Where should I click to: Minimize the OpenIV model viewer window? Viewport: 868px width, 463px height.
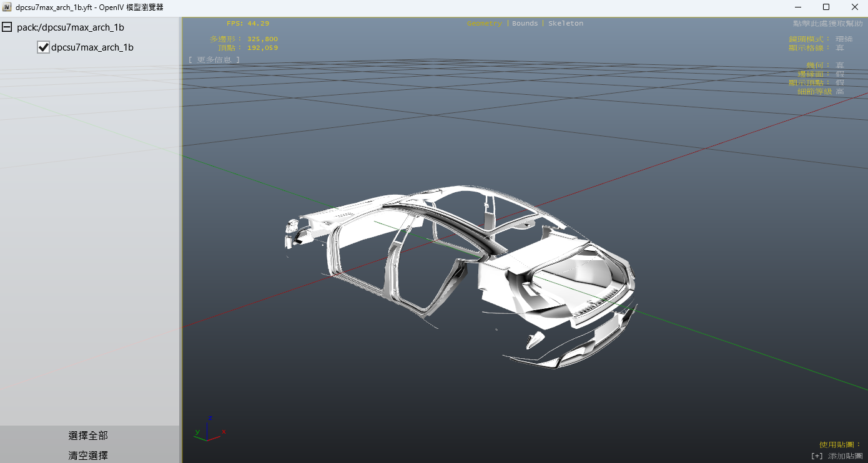click(x=797, y=7)
